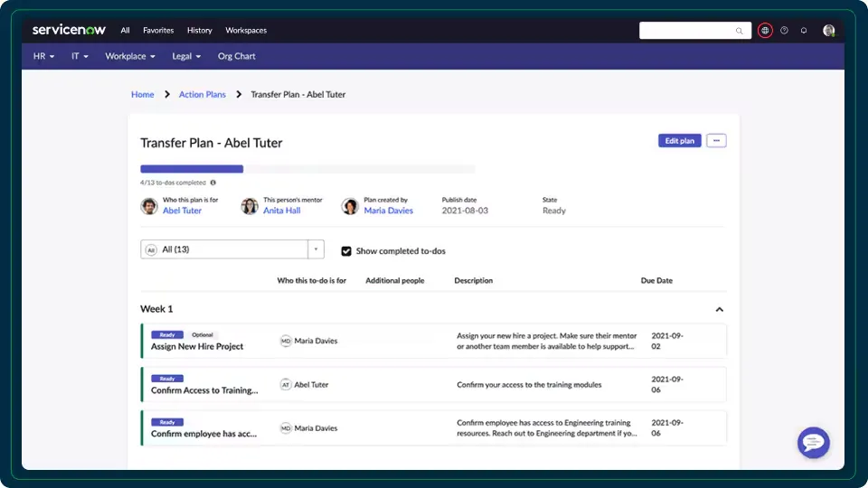The height and width of the screenshot is (488, 868).
Task: Open the Favorites menu
Action: 158,30
